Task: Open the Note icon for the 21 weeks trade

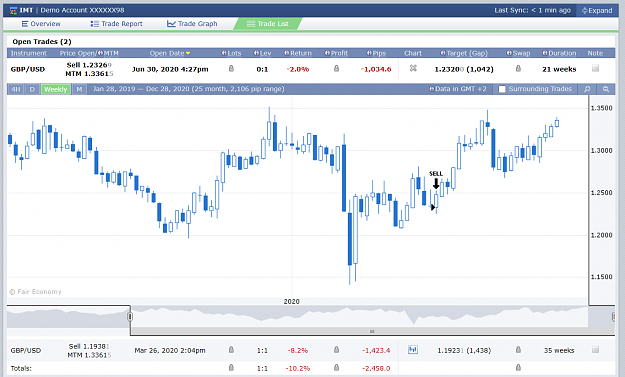Action: (596, 69)
